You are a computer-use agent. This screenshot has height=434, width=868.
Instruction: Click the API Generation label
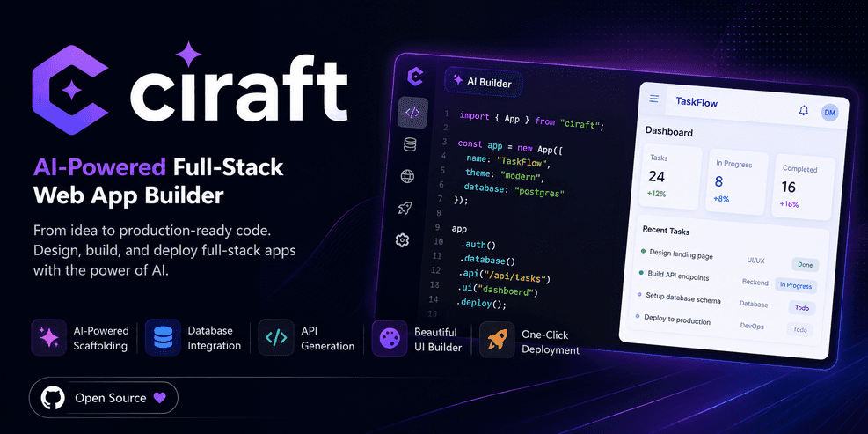328,338
